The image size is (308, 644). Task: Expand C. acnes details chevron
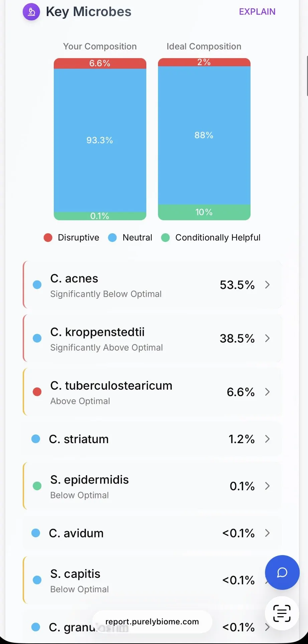pyautogui.click(x=267, y=285)
